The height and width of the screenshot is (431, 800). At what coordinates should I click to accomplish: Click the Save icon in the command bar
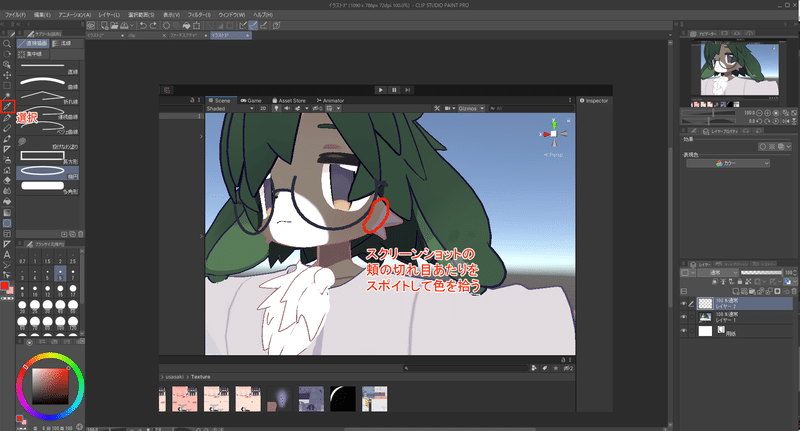click(124, 25)
